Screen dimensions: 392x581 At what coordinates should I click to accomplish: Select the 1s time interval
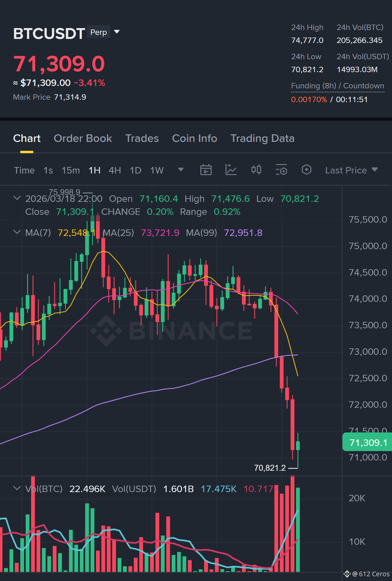(48, 170)
